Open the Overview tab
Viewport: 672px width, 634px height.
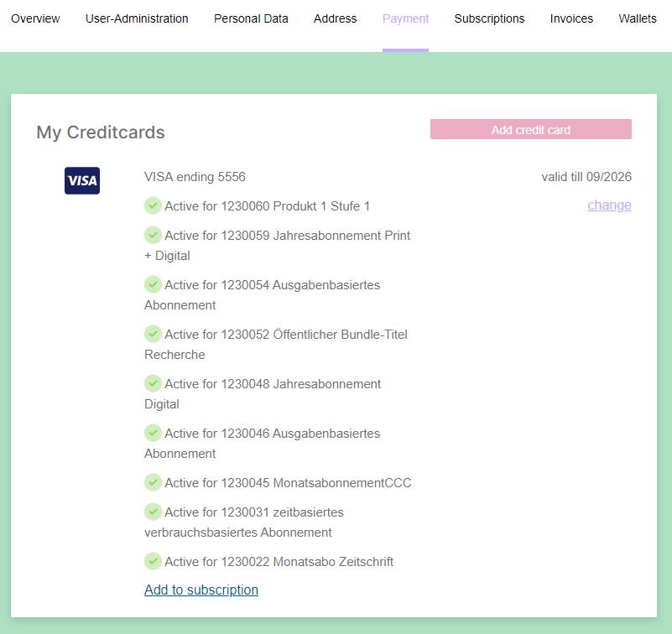click(35, 18)
